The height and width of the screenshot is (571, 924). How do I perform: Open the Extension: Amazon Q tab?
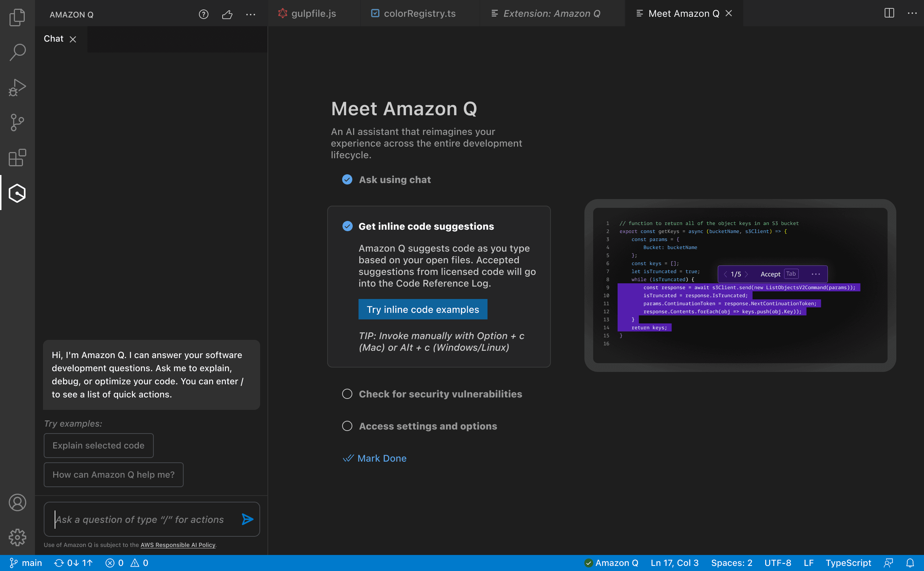click(x=552, y=13)
